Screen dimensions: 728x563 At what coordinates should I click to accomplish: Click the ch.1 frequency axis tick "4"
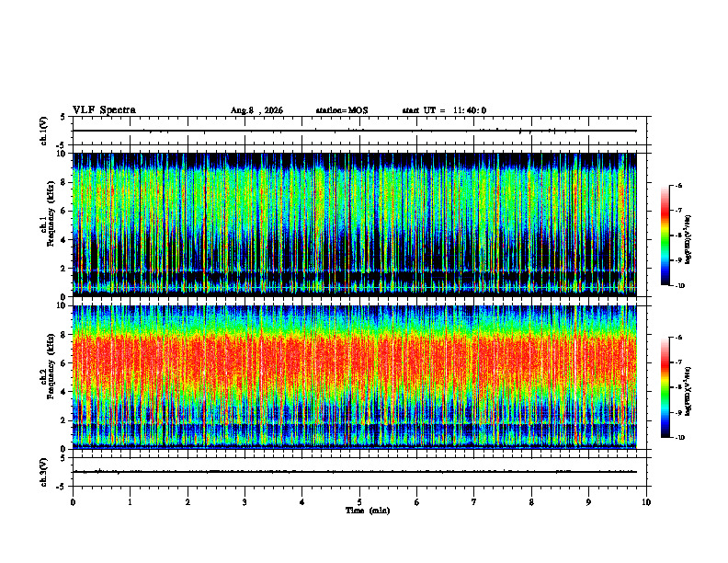tap(64, 240)
